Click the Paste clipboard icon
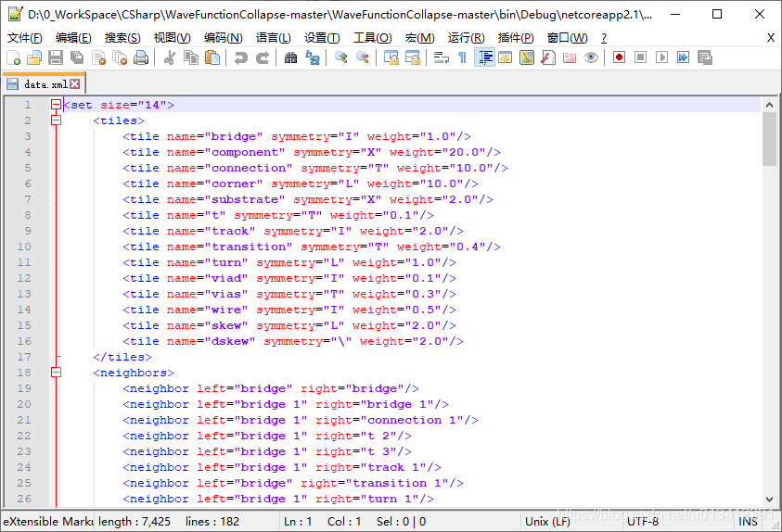The image size is (782, 532). tap(212, 57)
